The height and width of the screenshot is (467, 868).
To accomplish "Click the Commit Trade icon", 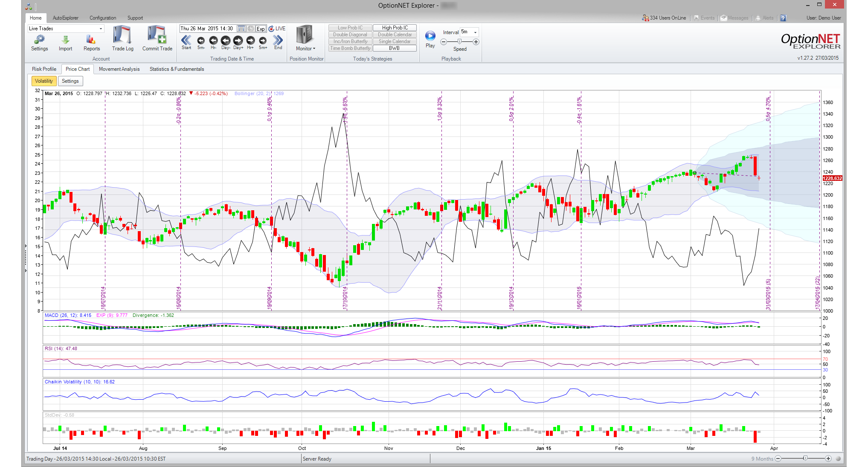I will click(157, 38).
